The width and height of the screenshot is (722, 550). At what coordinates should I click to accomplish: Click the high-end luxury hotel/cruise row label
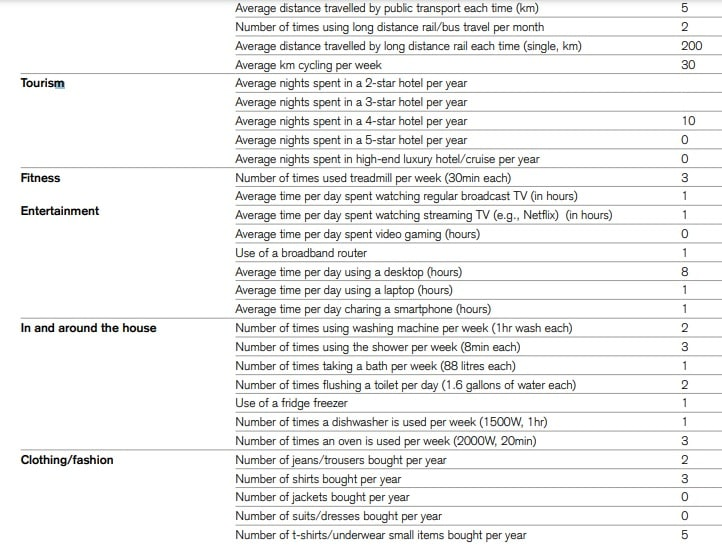pyautogui.click(x=387, y=159)
